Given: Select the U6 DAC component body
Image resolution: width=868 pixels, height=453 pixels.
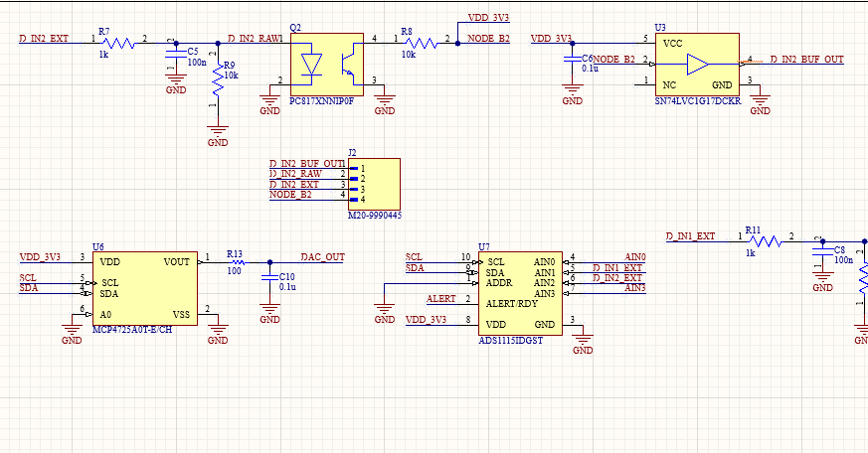Looking at the screenshot, I should click(x=144, y=289).
